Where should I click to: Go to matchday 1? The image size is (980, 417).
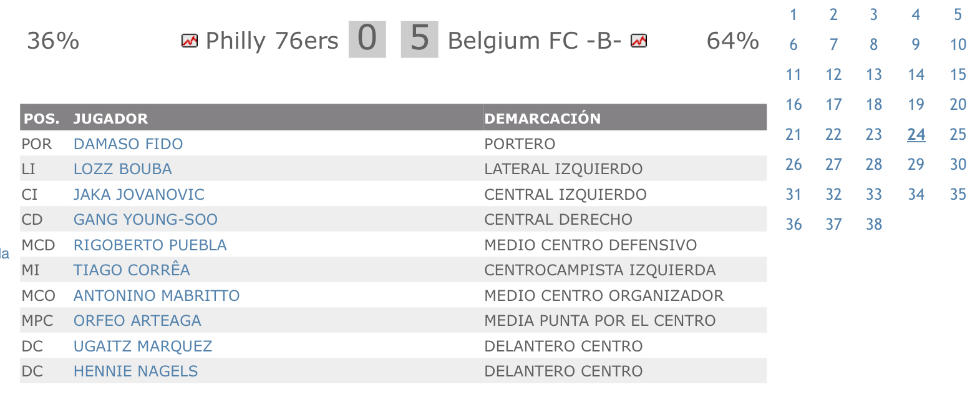tap(793, 15)
